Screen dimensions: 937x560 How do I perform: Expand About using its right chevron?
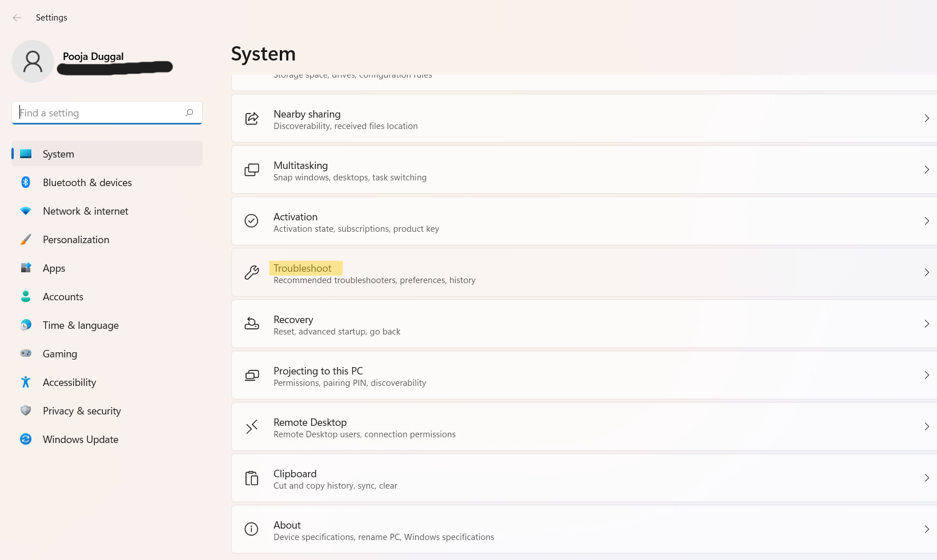[926, 529]
